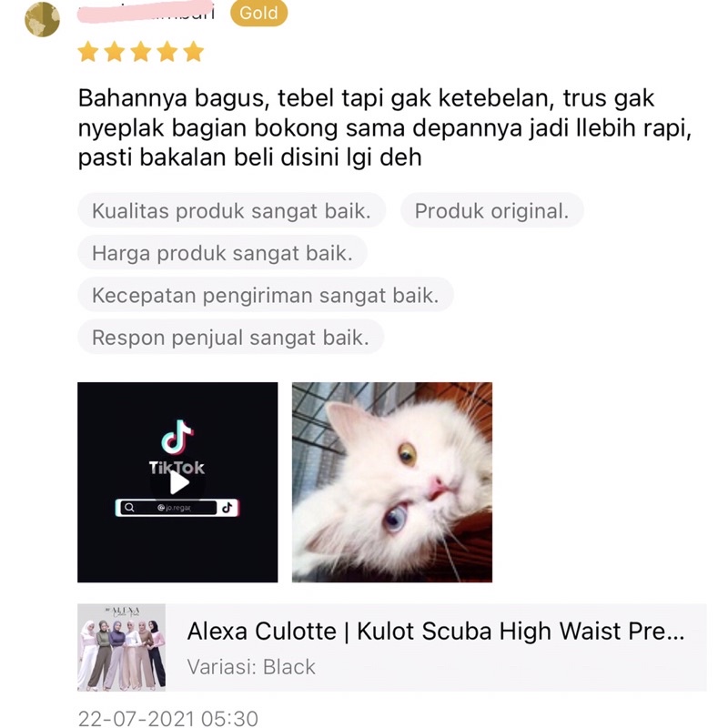Open the Alexa Culotte product thumbnail
The width and height of the screenshot is (728, 728).
point(121,647)
